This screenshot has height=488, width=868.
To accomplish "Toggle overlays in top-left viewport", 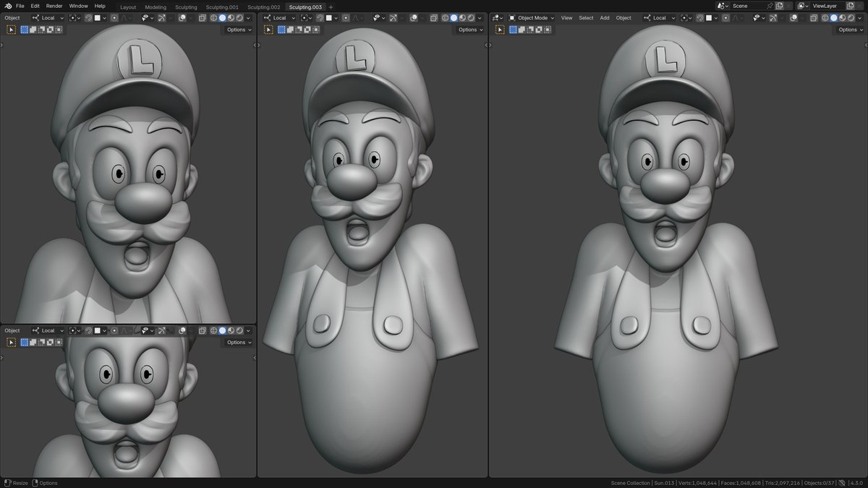I will (x=182, y=18).
